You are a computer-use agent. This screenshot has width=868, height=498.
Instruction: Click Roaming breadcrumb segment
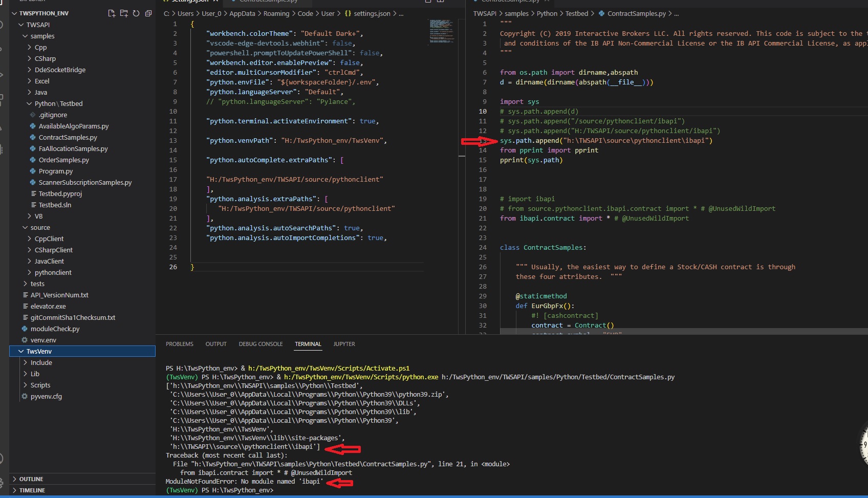click(x=276, y=13)
